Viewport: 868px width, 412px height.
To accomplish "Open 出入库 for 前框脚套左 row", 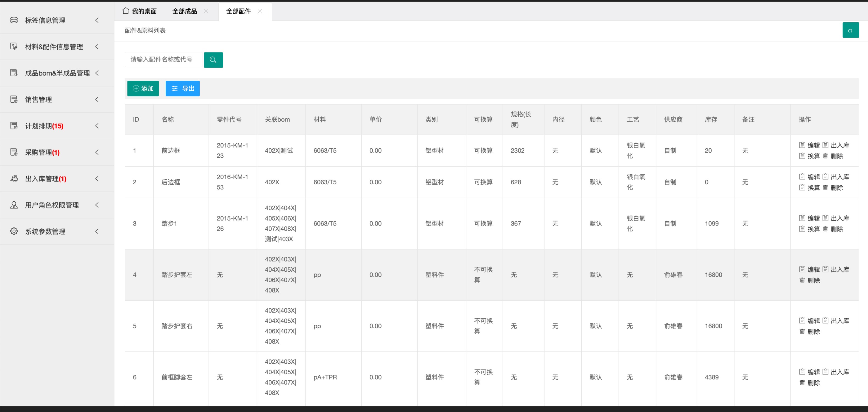I will click(x=836, y=372).
